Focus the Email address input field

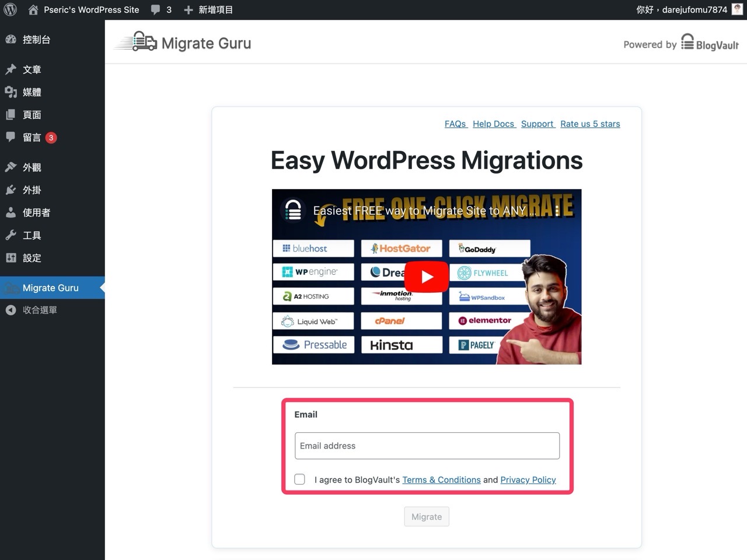point(427,446)
